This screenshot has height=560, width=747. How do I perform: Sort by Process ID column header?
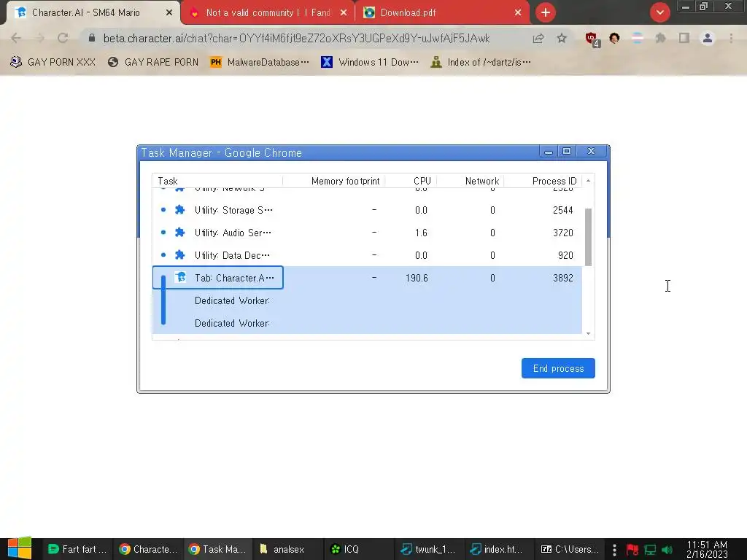tap(554, 181)
